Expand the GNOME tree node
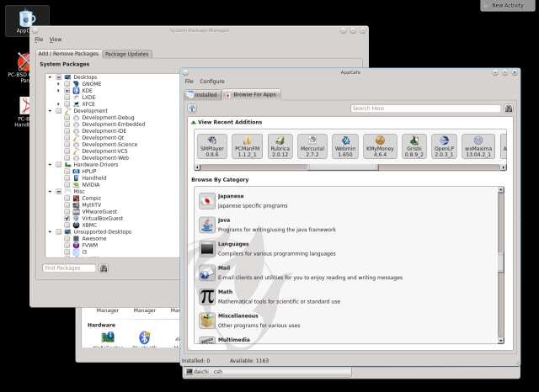 coord(58,84)
